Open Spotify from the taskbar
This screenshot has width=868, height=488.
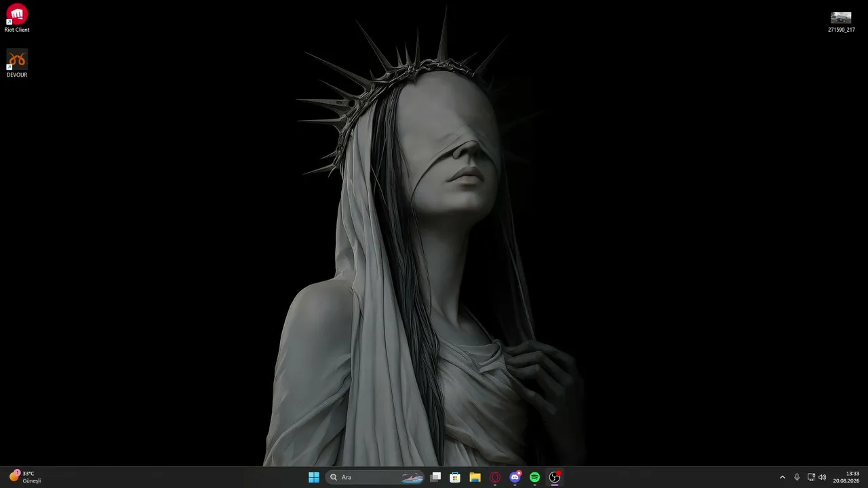tap(534, 477)
